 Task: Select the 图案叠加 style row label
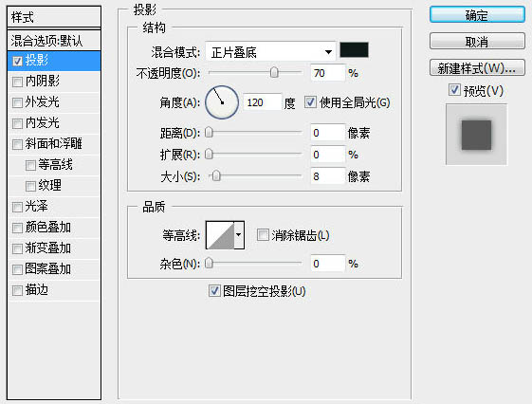click(x=47, y=268)
